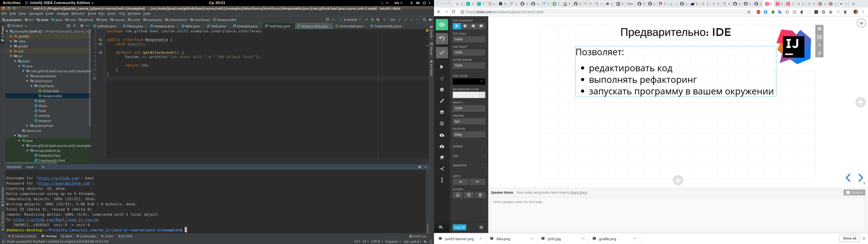Open slide arrange layers icon in Slides
Image resolution: width=868 pixels, height=244 pixels.
tap(442, 112)
